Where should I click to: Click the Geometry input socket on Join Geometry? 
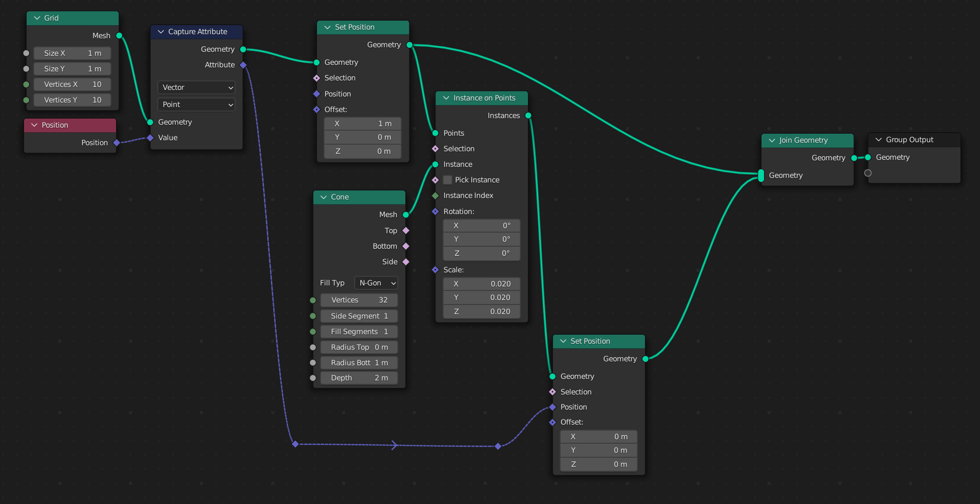pyautogui.click(x=760, y=175)
